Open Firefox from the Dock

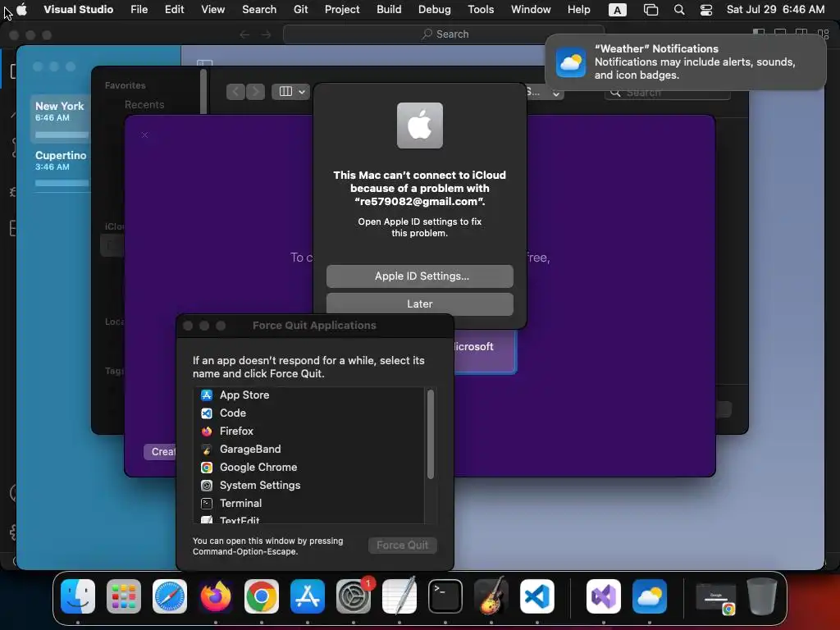click(x=216, y=596)
